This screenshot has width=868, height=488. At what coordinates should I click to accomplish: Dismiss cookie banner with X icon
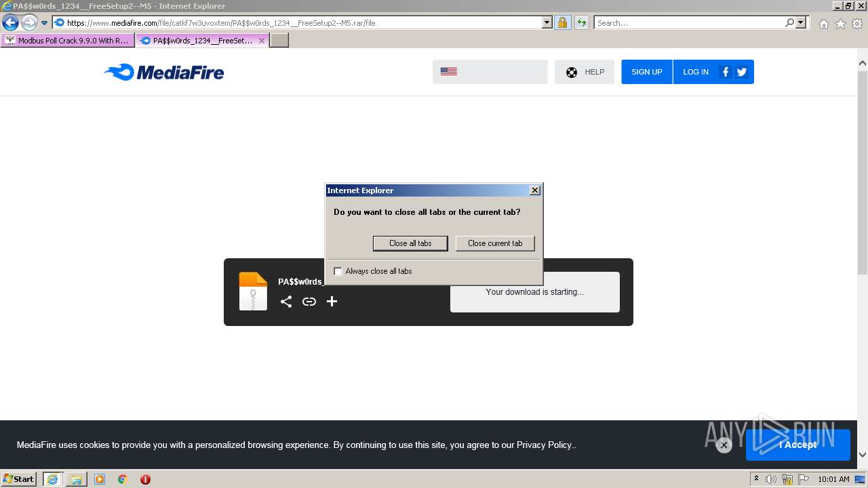(724, 445)
